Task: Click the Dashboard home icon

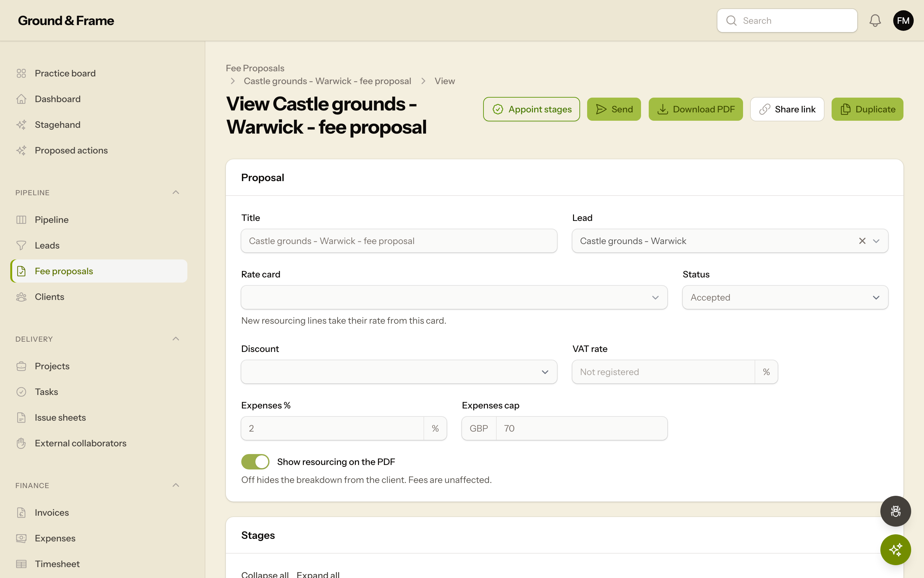Action: click(21, 99)
